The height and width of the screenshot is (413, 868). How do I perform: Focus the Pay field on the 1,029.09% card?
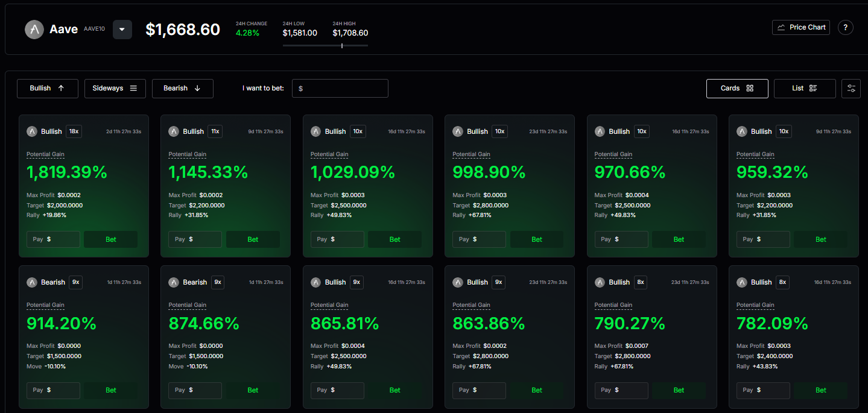[337, 239]
